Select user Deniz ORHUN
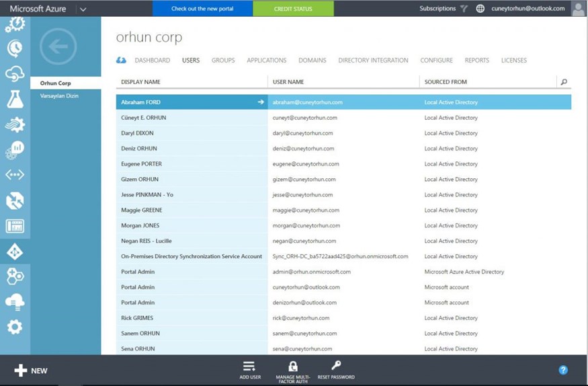 click(x=139, y=148)
